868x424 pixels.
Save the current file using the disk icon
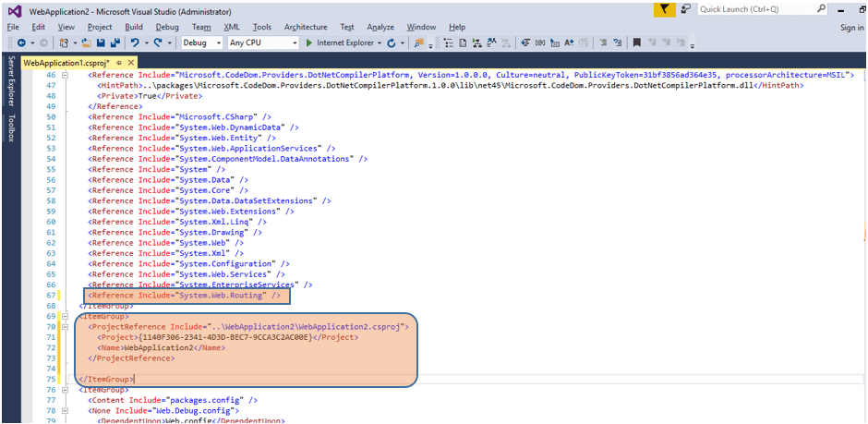click(101, 42)
